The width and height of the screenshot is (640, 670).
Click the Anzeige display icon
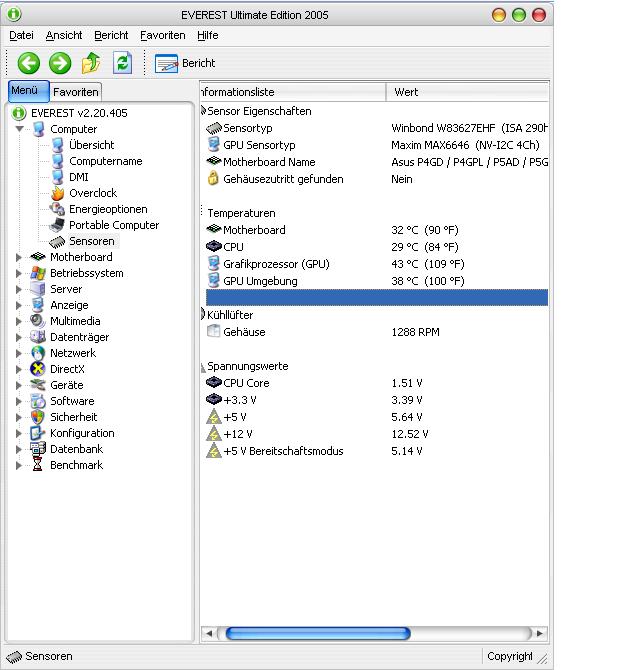(x=38, y=305)
